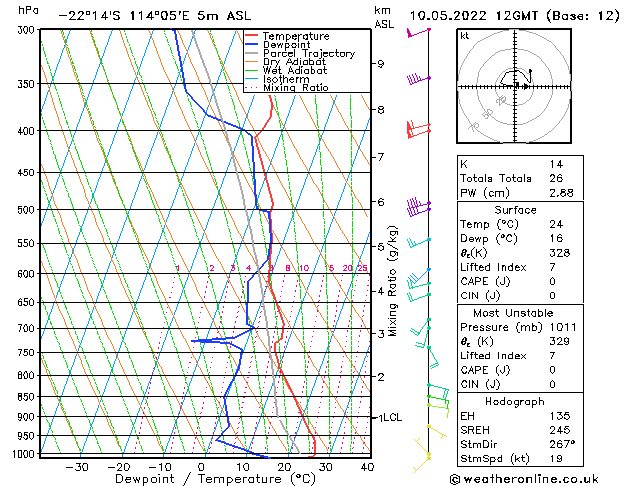Viewport: 629px width, 486px height.
Task: Click the 700 hPa pressure axis label
Action: [25, 328]
